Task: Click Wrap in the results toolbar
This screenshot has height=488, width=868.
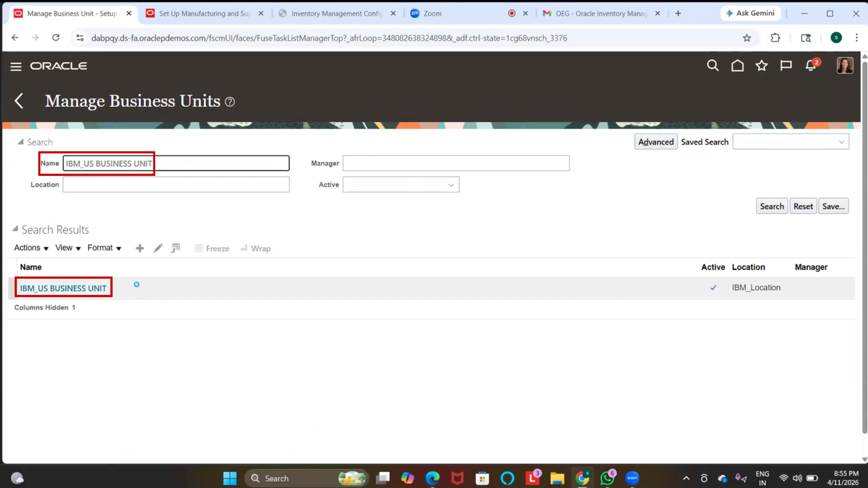Action: tap(255, 249)
